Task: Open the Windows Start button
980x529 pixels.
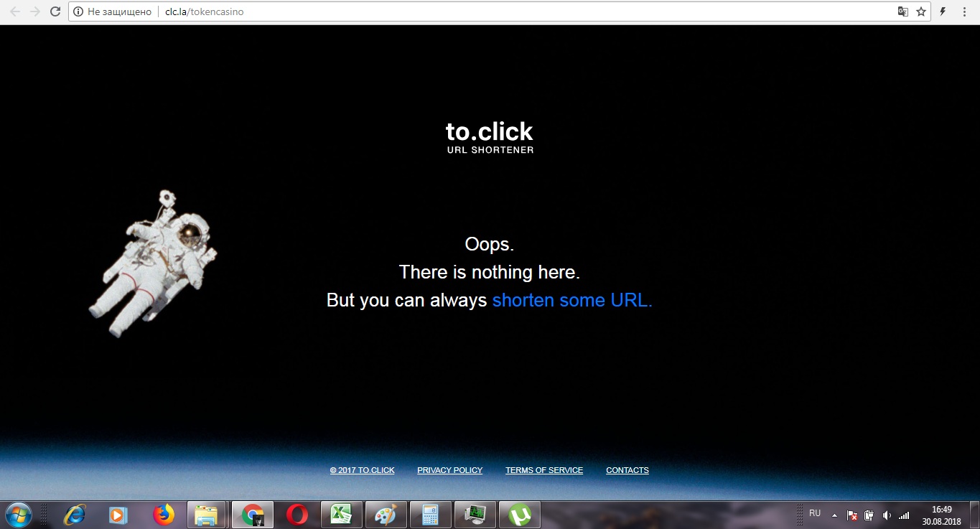Action: (x=18, y=515)
